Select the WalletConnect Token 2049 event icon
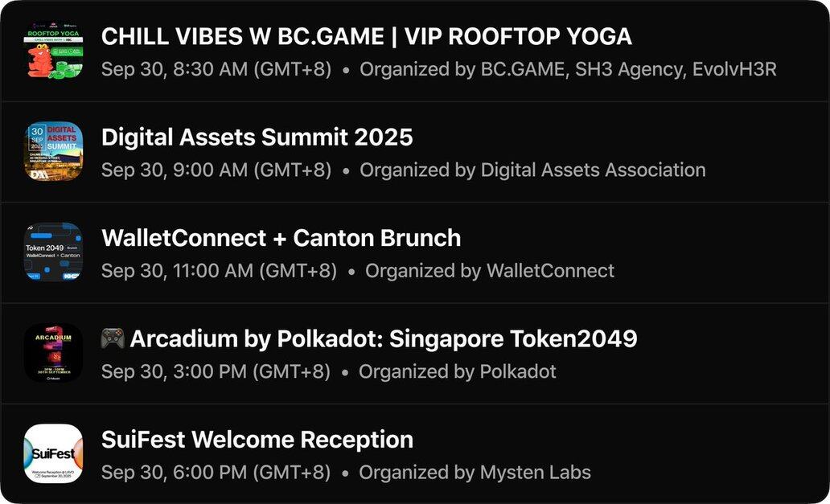 53,252
